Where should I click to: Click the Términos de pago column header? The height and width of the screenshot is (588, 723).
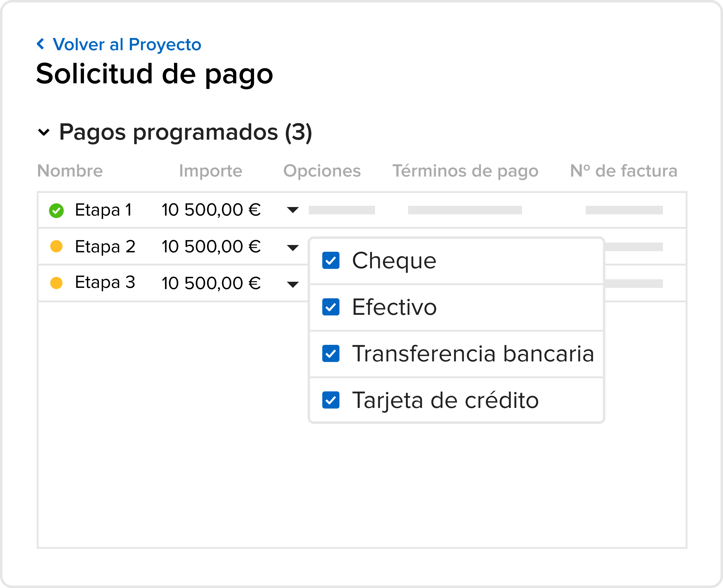tap(466, 171)
